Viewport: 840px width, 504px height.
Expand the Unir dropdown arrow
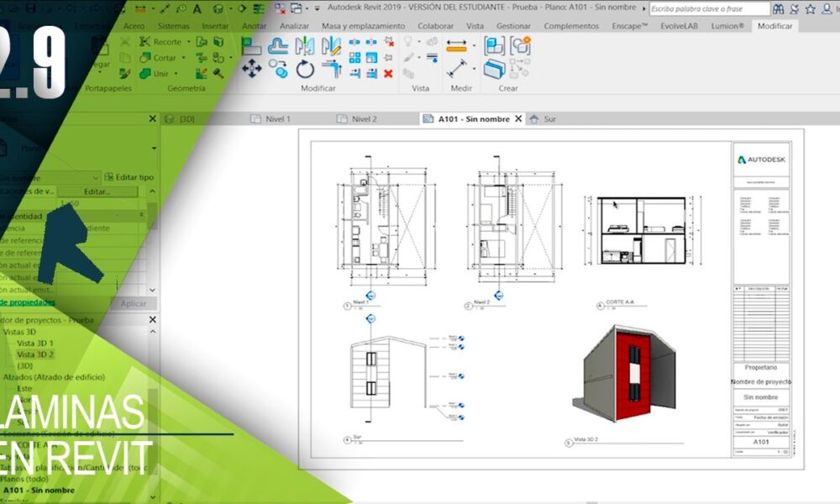tap(176, 74)
